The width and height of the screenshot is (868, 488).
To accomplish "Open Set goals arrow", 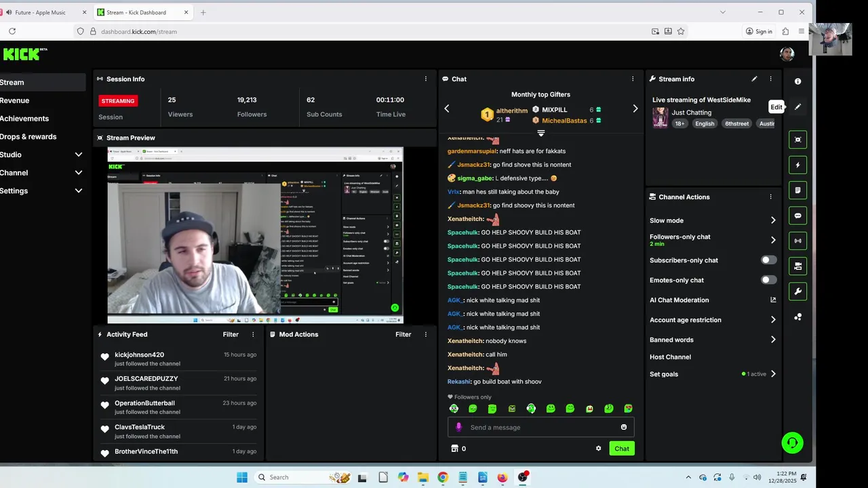I will [x=773, y=374].
